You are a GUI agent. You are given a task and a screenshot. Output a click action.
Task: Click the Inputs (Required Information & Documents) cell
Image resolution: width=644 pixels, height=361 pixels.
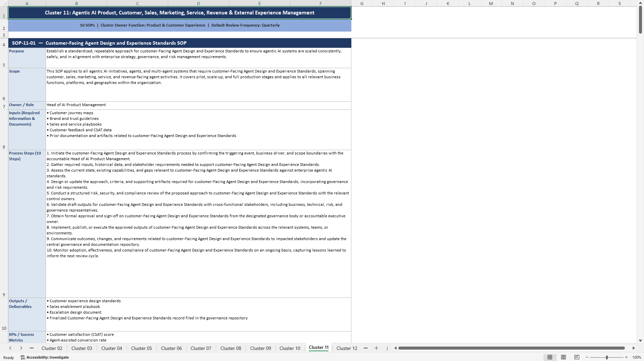[27, 130]
